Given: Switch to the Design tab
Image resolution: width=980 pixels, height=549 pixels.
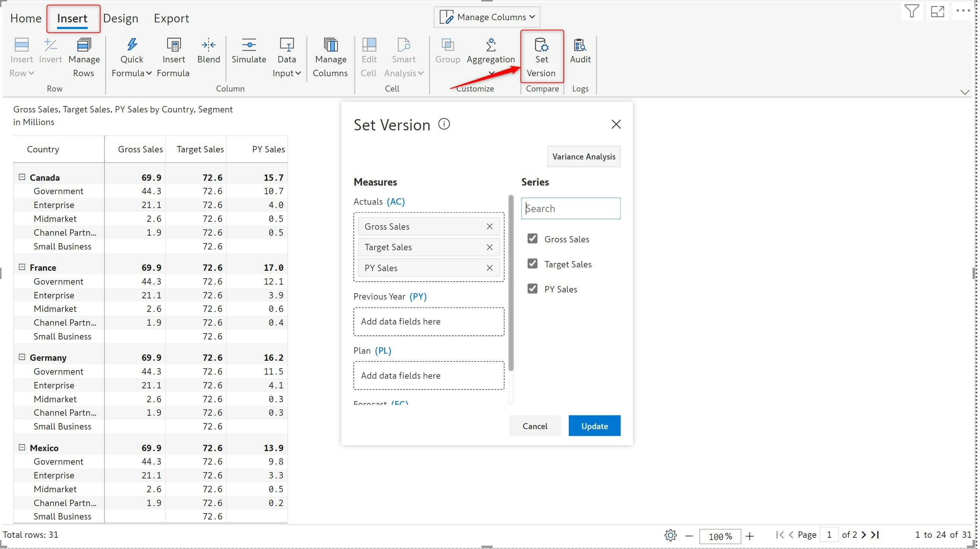Looking at the screenshot, I should tap(120, 18).
